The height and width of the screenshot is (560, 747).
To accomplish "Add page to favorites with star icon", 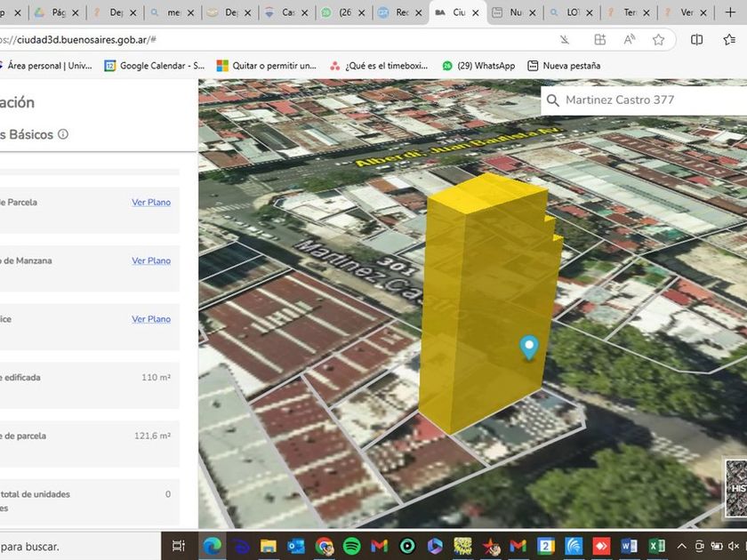I will 658,40.
